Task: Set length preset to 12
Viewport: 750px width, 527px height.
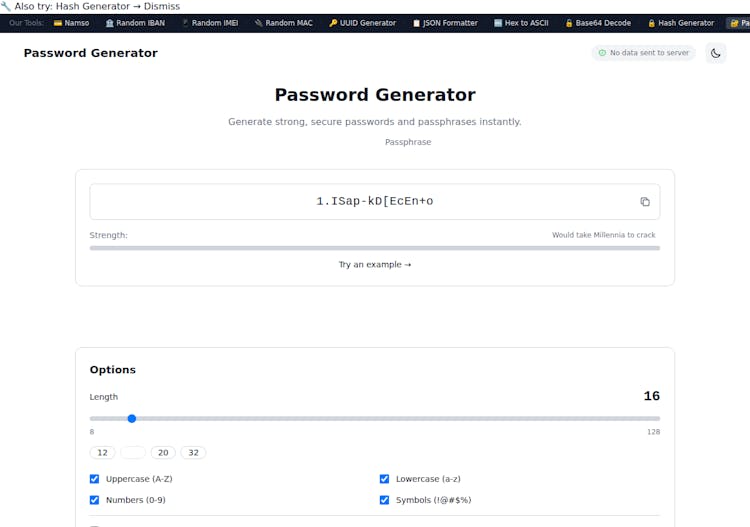Action: tap(102, 452)
